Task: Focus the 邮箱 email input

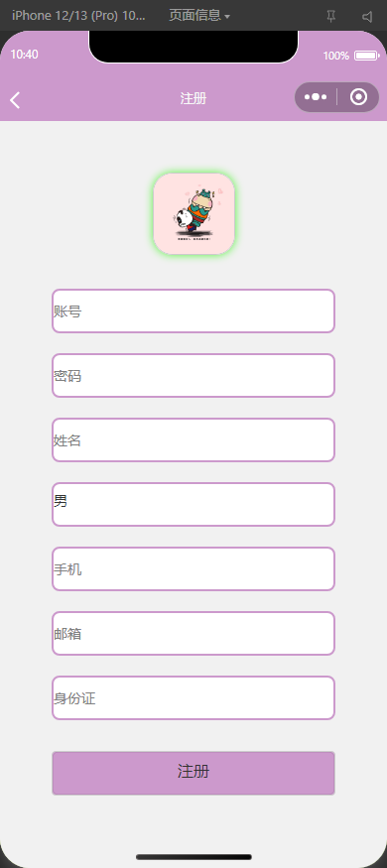Action: (193, 633)
